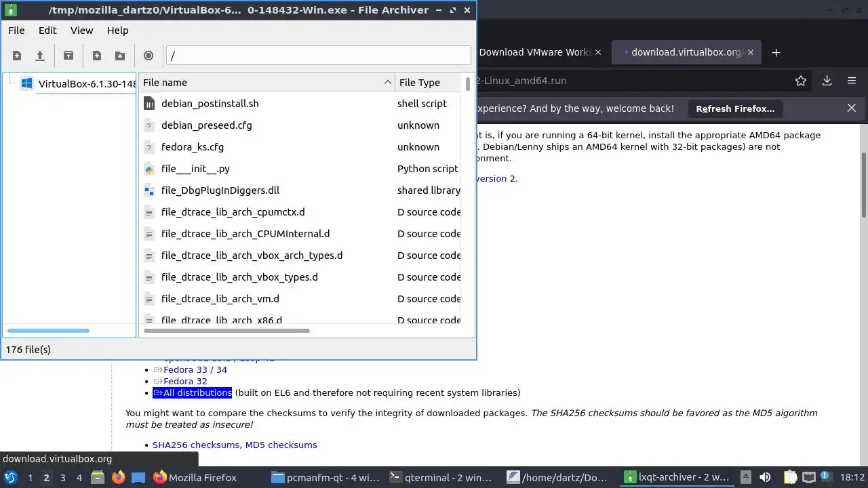Open the MD5 checksums link

tap(281, 445)
